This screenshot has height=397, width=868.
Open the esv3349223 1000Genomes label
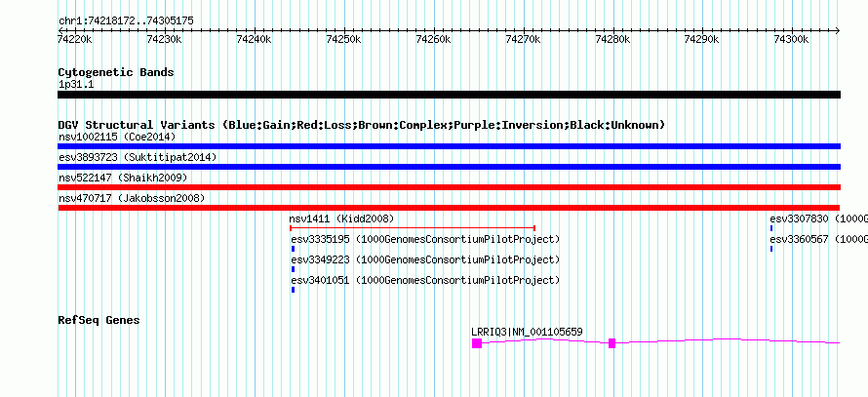pos(425,259)
